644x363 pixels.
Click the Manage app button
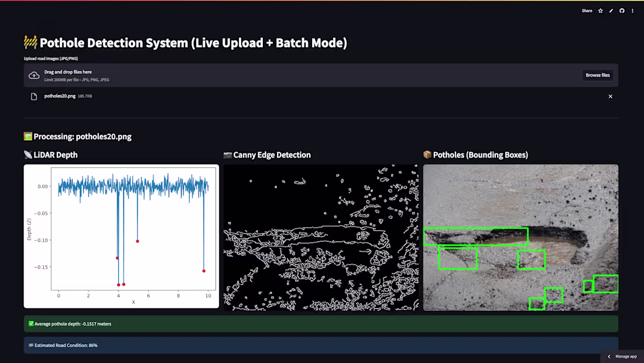(625, 356)
